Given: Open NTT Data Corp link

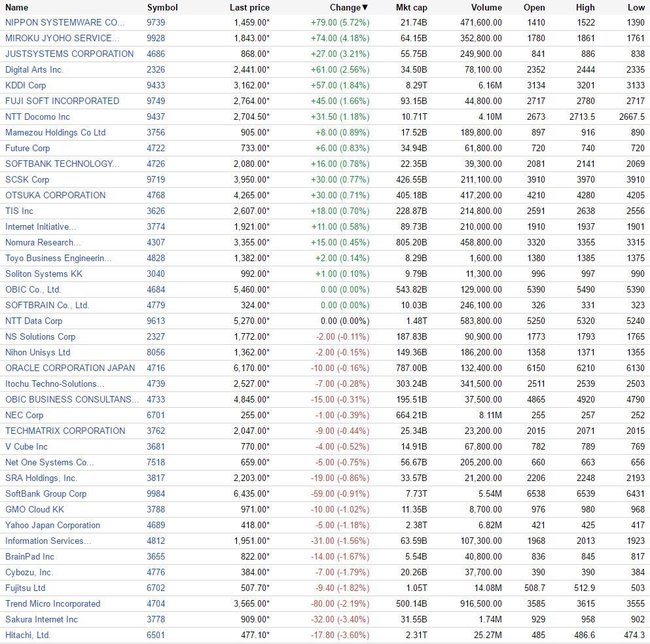Looking at the screenshot, I should 33,321.
